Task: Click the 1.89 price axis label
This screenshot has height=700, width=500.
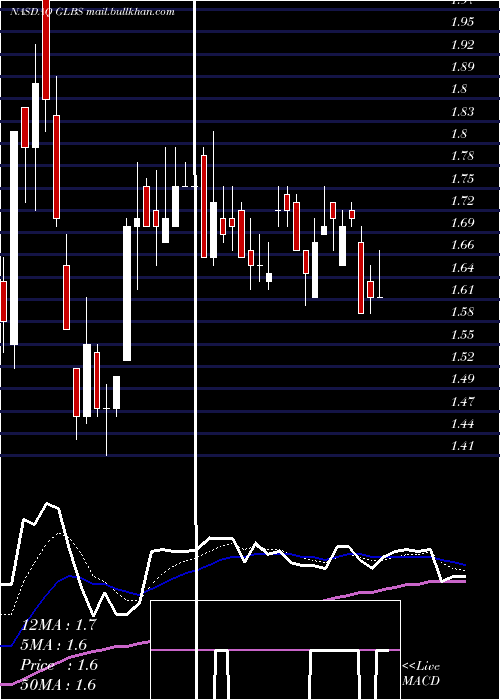Action: tap(462, 67)
